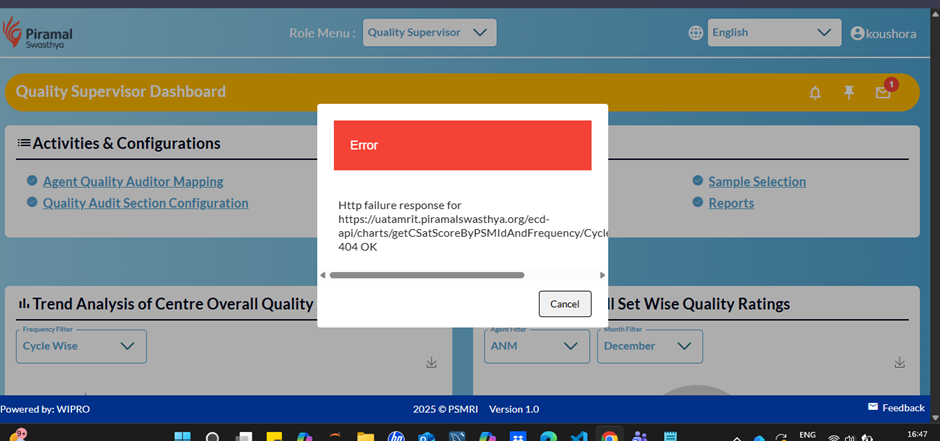Open the Frequency Filter Cycle Wise dropdown
This screenshot has width=940, height=441.
pos(81,346)
